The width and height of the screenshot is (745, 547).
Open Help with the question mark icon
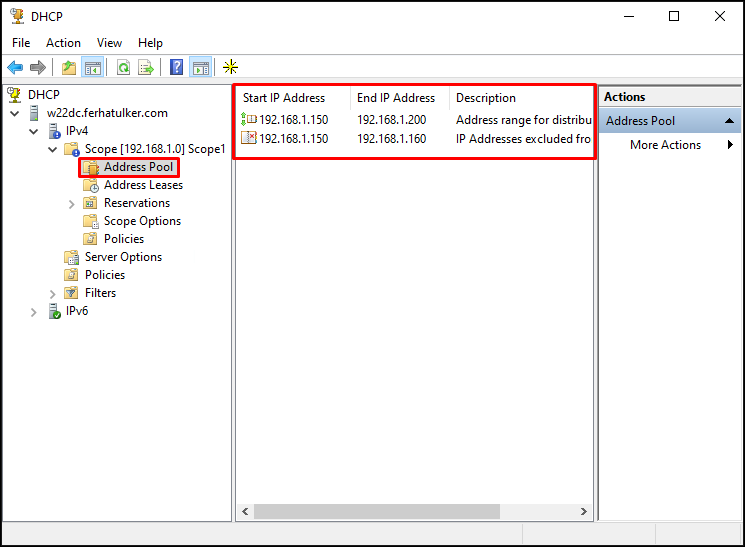pos(176,67)
